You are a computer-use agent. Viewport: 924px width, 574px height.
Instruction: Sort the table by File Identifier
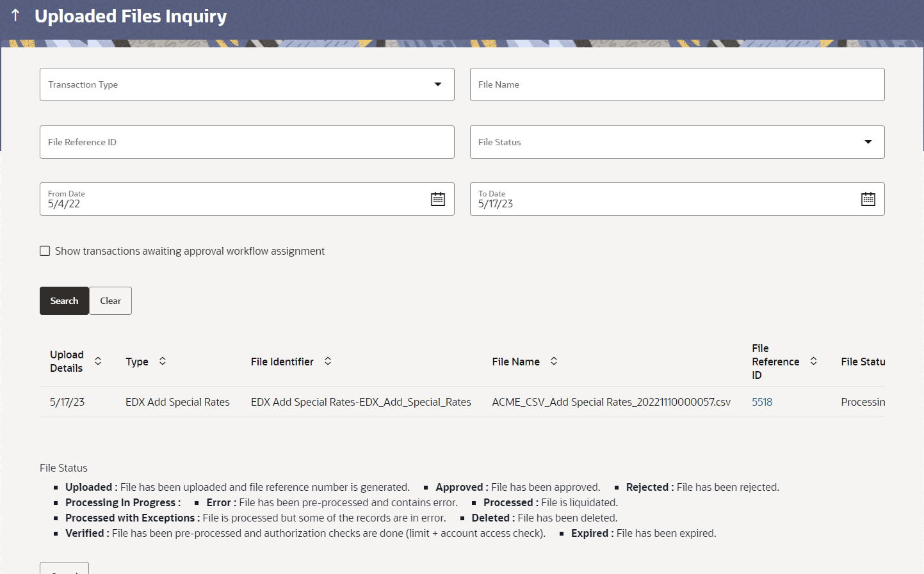[x=327, y=361]
